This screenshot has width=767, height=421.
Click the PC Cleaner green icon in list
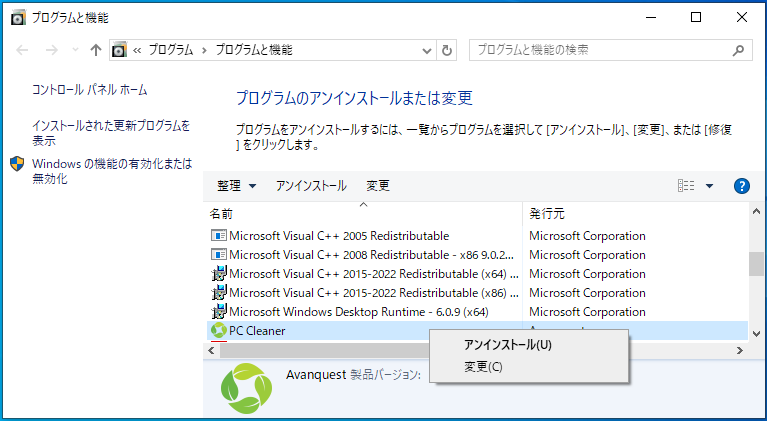tap(219, 331)
